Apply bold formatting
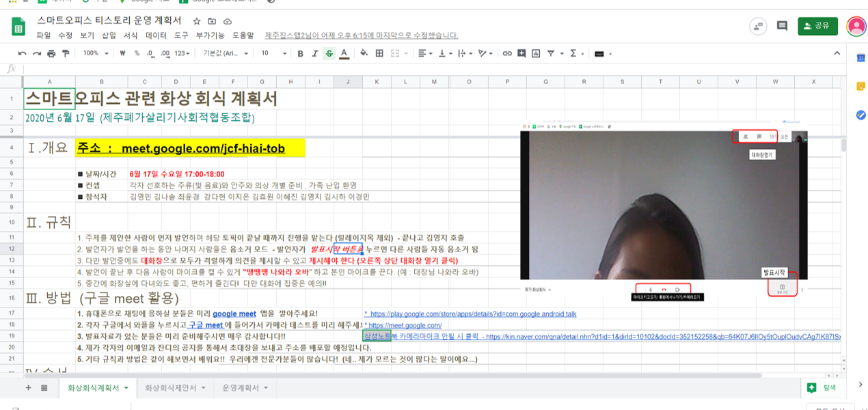This screenshot has width=868, height=410. pos(300,53)
